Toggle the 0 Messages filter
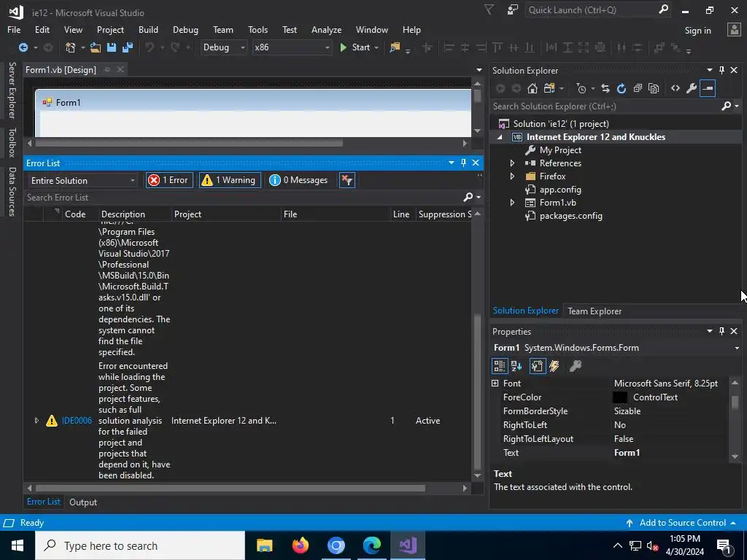 pos(299,180)
